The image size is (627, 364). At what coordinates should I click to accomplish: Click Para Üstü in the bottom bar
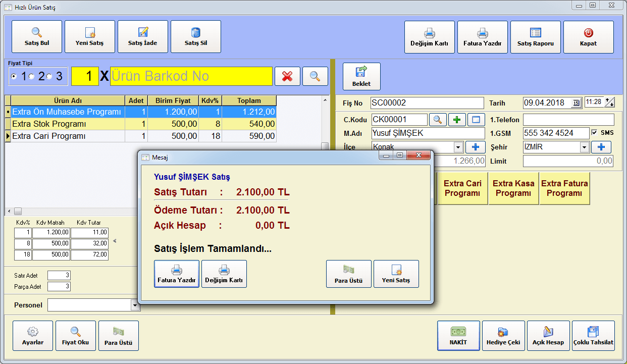click(119, 336)
